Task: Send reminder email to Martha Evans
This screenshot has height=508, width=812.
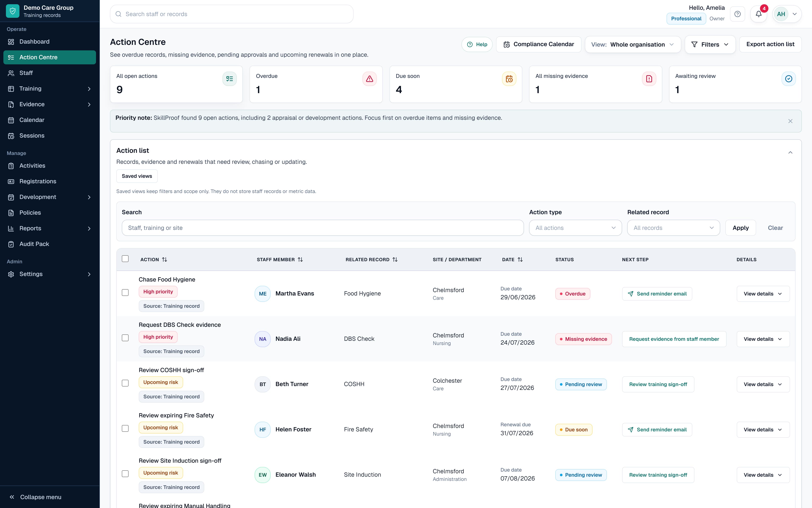Action: pyautogui.click(x=657, y=294)
